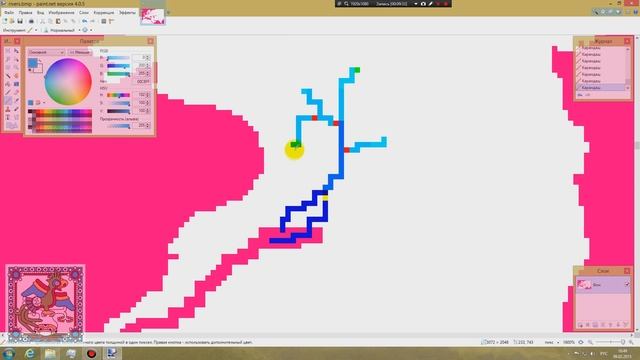640x360 pixels.
Task: Click the New image toolbar icon
Action: [5, 21]
